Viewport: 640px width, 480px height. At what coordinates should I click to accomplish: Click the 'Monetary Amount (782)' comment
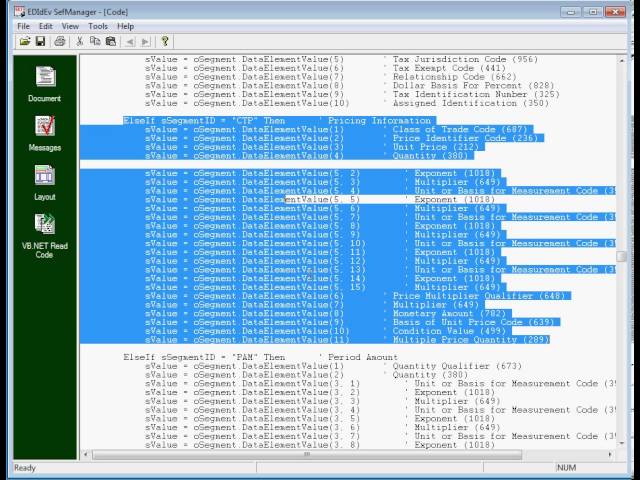[449, 313]
